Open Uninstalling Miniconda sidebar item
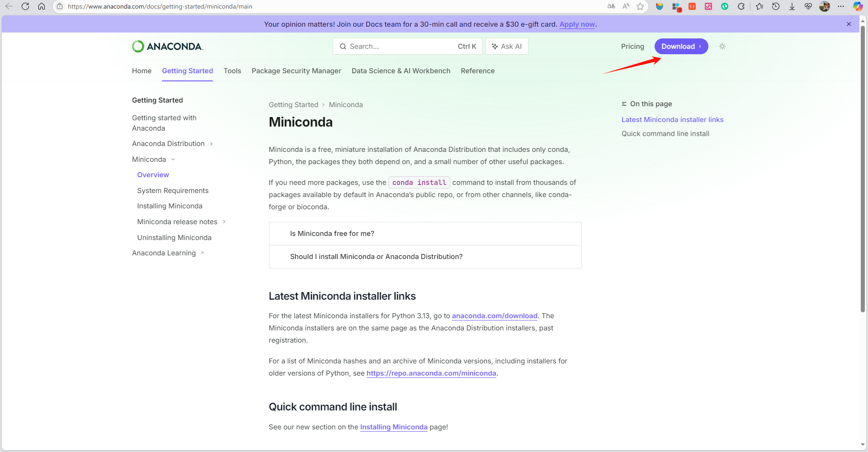This screenshot has height=452, width=868. 174,238
